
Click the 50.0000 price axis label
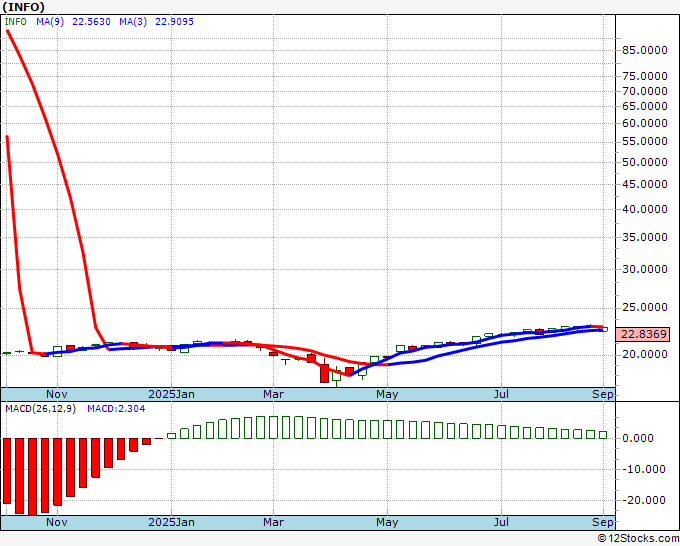click(x=644, y=162)
